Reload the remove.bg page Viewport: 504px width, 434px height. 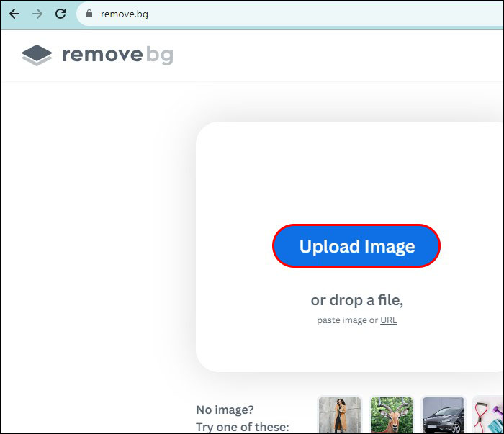point(60,14)
